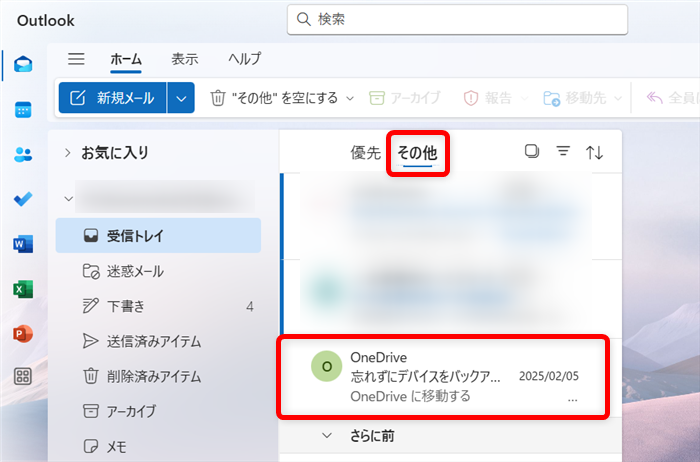Toggle the select-all messages checkbox icon
Viewport: 700px width, 462px height.
click(532, 152)
